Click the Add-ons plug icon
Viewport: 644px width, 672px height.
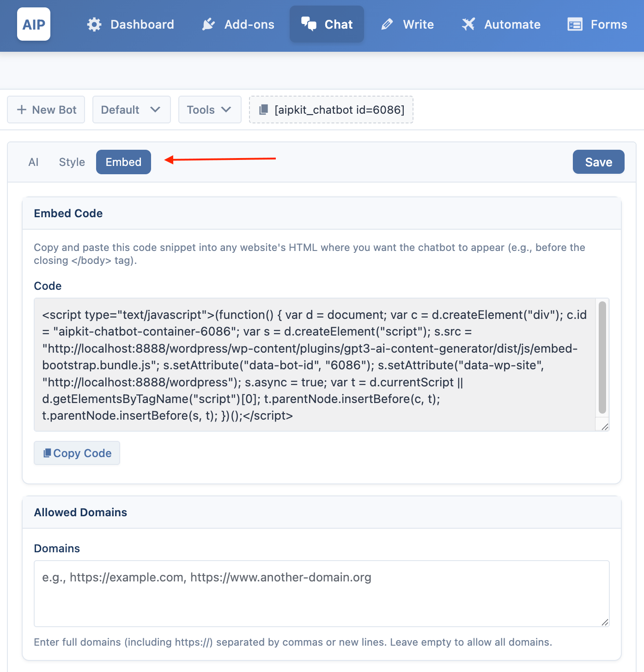pos(208,24)
